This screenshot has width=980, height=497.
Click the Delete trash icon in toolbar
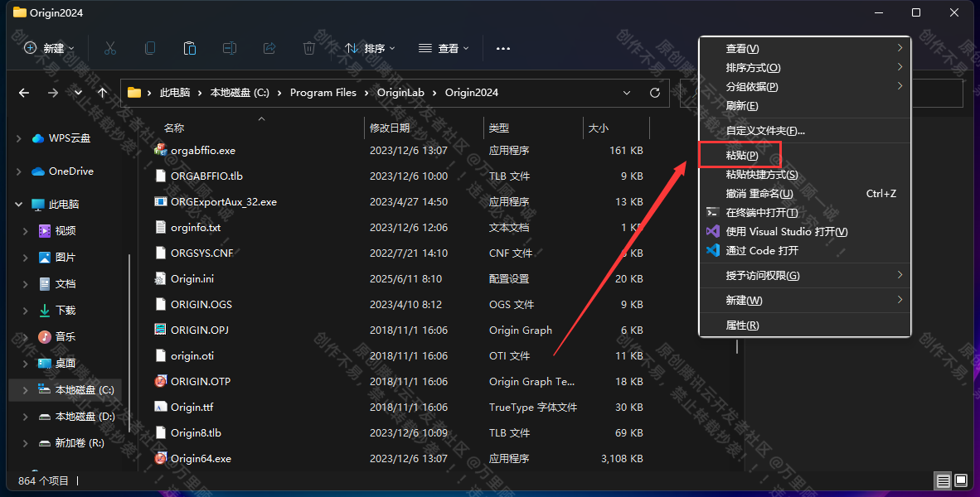click(309, 48)
